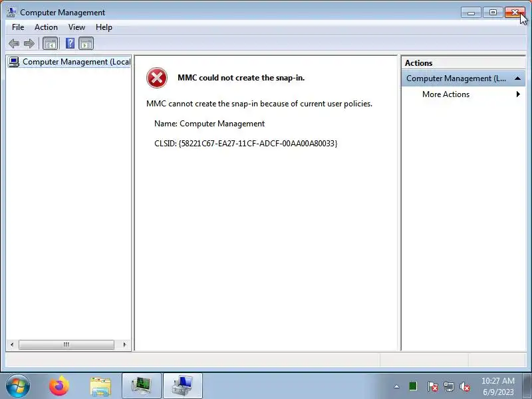Screen dimensions: 532x399
Task: Click the Forward arrow toolbar icon
Action: (29, 43)
